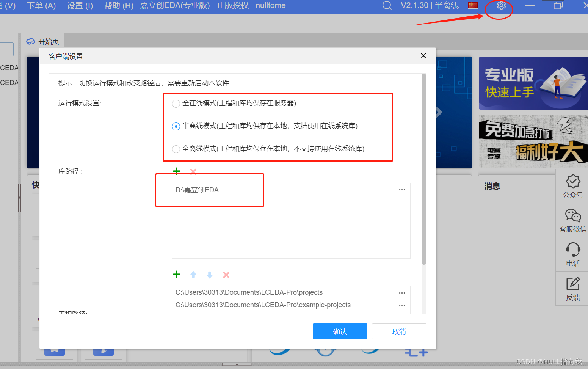The height and width of the screenshot is (369, 588).
Task: Collapse left panel with side arrow handle
Action: tap(19, 198)
